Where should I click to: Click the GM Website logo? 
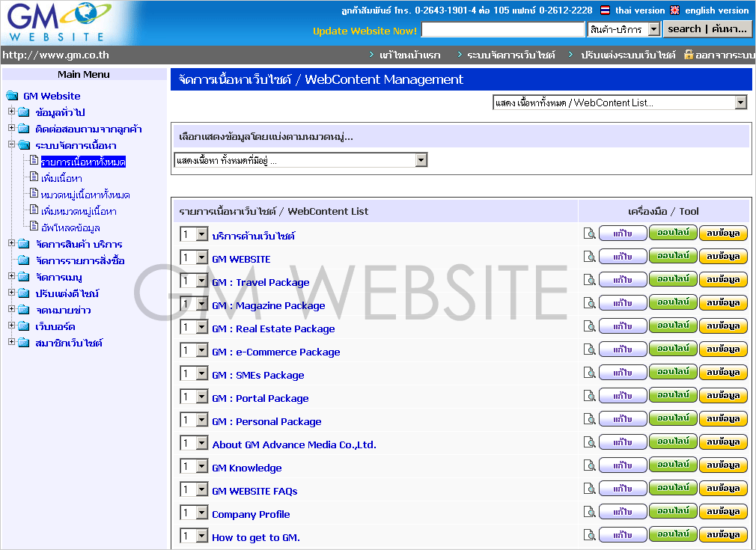(58, 22)
